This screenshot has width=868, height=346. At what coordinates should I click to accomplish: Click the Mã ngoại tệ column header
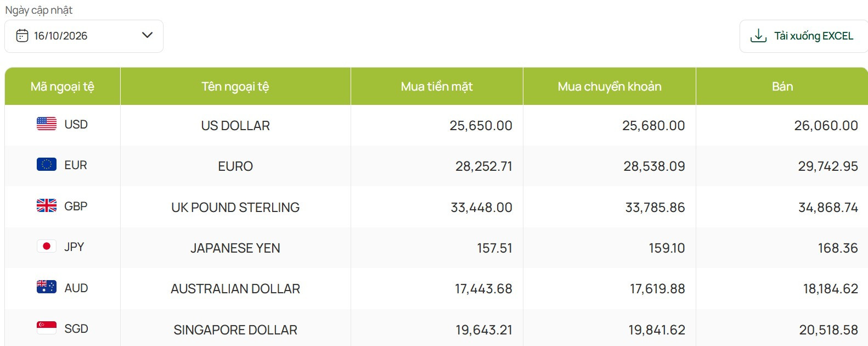pos(63,86)
